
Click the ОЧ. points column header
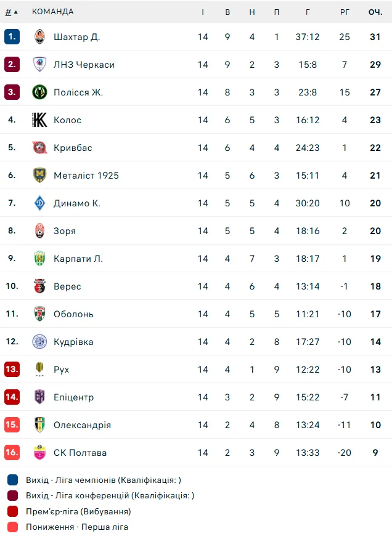click(x=375, y=12)
